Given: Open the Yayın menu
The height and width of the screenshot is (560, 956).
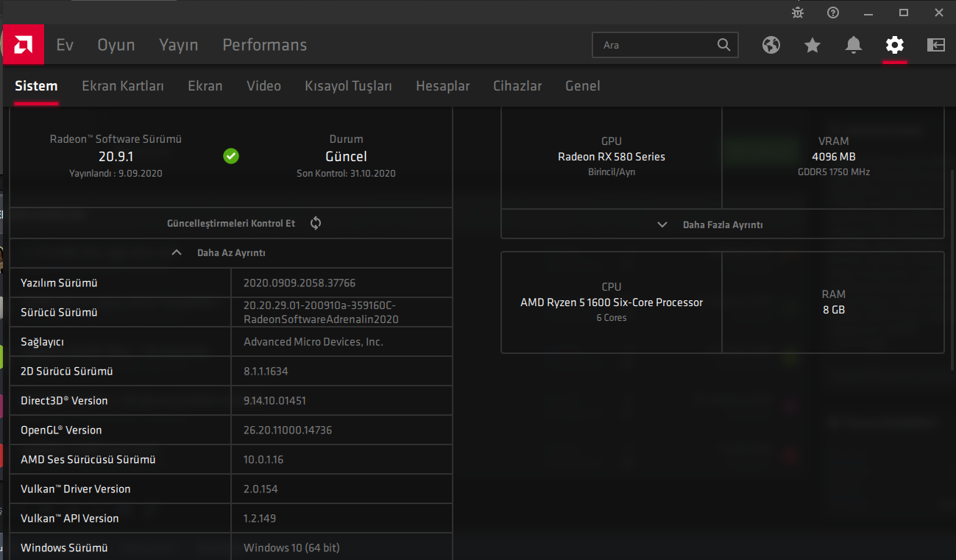Looking at the screenshot, I should [179, 45].
